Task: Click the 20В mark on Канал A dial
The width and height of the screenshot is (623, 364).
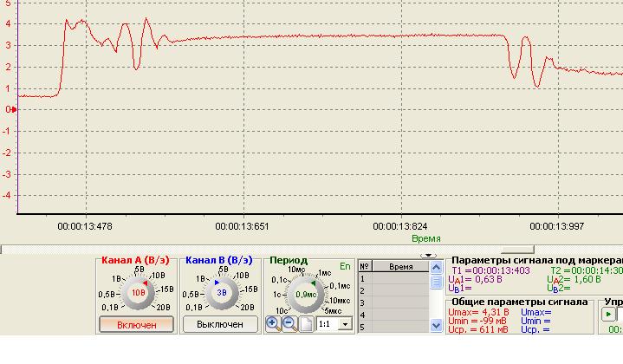Action: click(163, 308)
